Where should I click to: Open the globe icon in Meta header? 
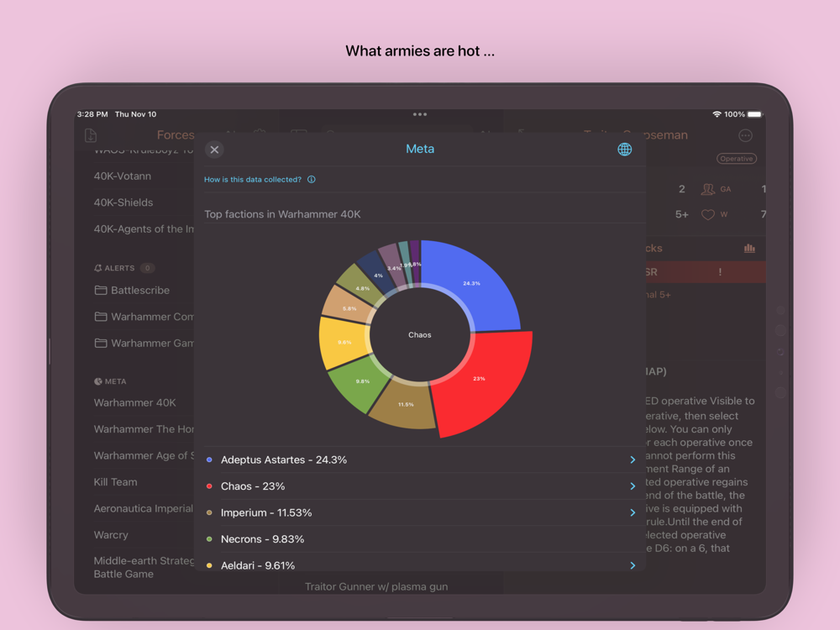pos(624,150)
